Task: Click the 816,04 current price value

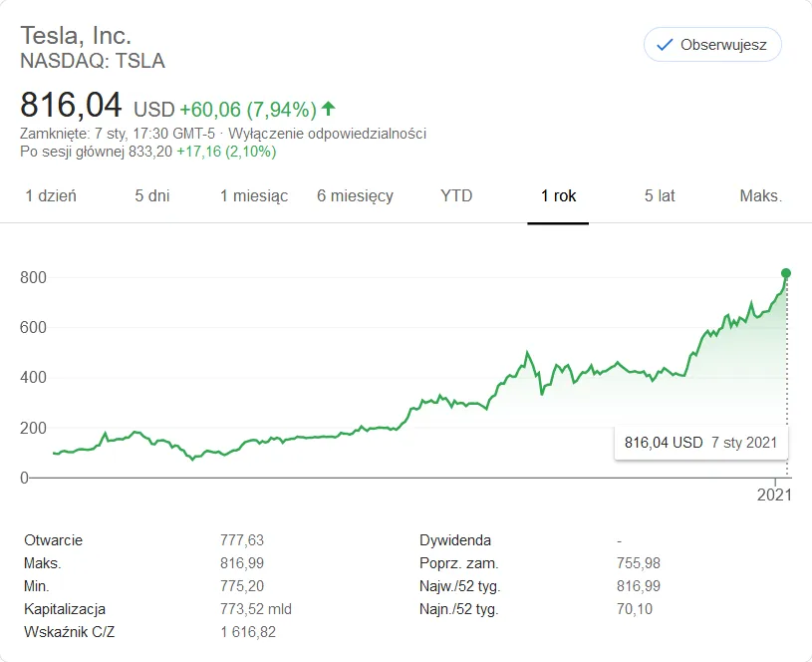Action: [71, 105]
